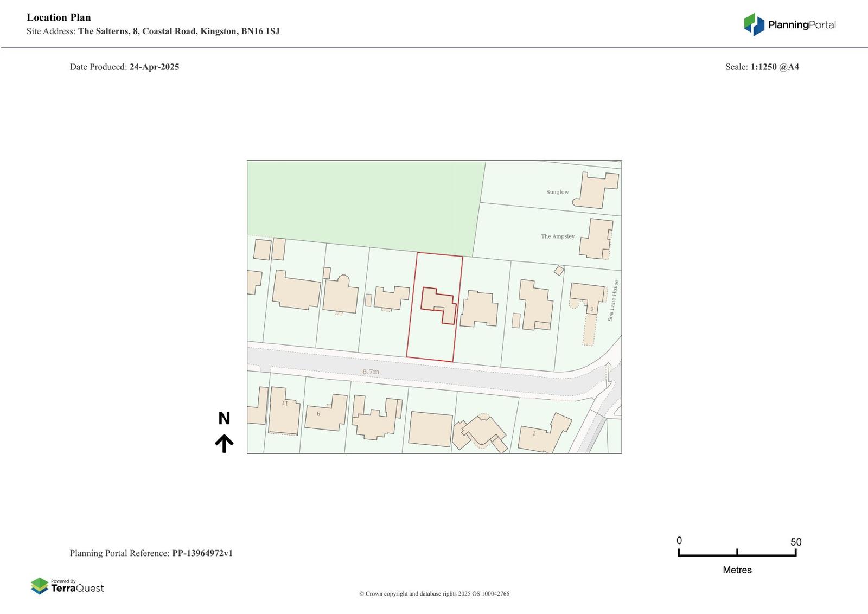This screenshot has height=614, width=868.
Task: Click the date produced 24-Apr-2025
Action: tap(154, 67)
